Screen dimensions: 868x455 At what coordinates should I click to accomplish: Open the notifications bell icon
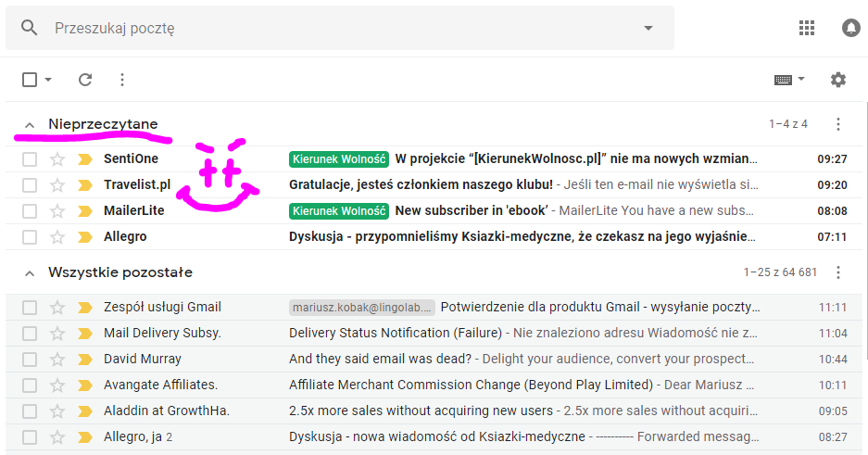click(850, 28)
